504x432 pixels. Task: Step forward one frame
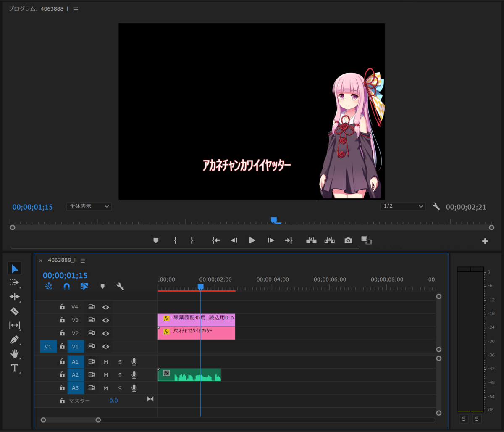(x=271, y=240)
